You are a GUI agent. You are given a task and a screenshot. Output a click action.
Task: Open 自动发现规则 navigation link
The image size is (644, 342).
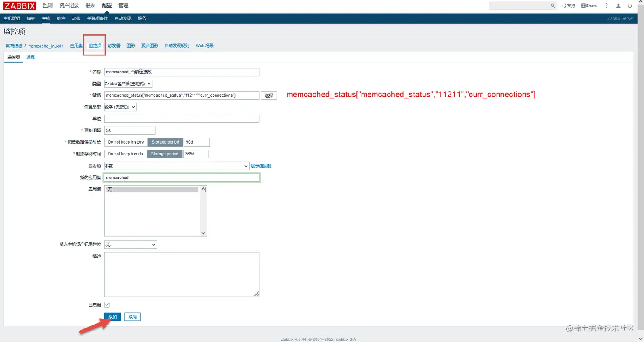click(177, 46)
